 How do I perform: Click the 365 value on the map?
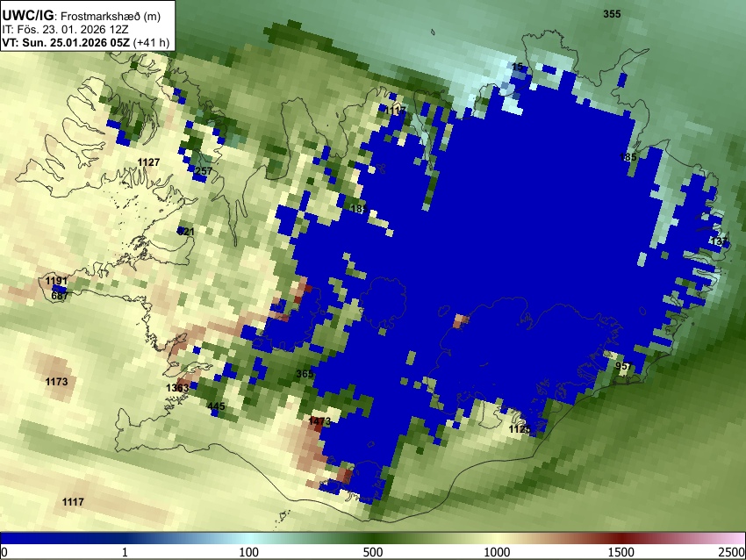click(x=305, y=374)
